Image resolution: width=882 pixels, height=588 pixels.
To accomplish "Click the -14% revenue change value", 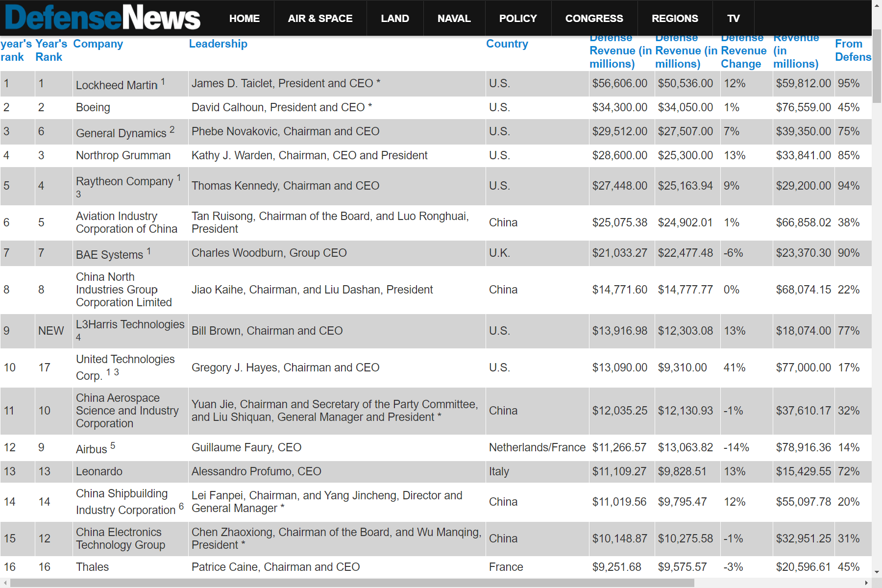I will pos(736,447).
